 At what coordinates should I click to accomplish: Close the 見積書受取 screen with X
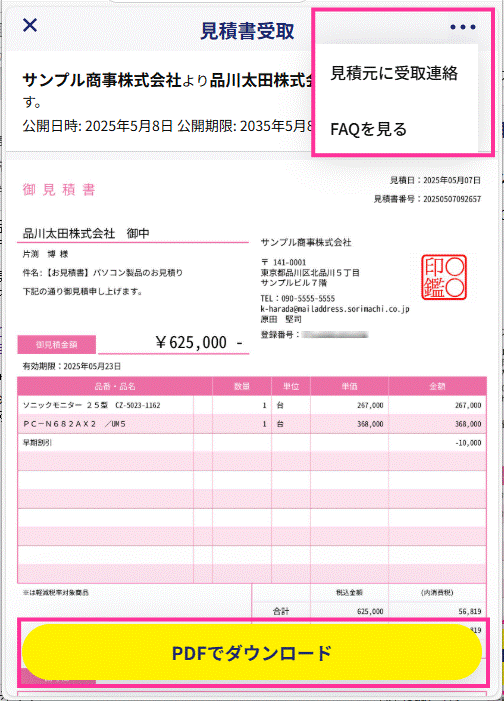click(x=30, y=25)
